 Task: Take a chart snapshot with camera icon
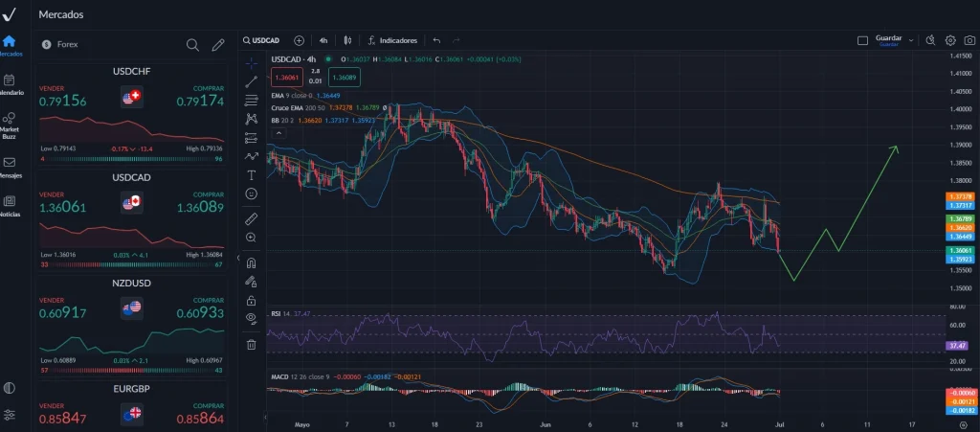(969, 40)
